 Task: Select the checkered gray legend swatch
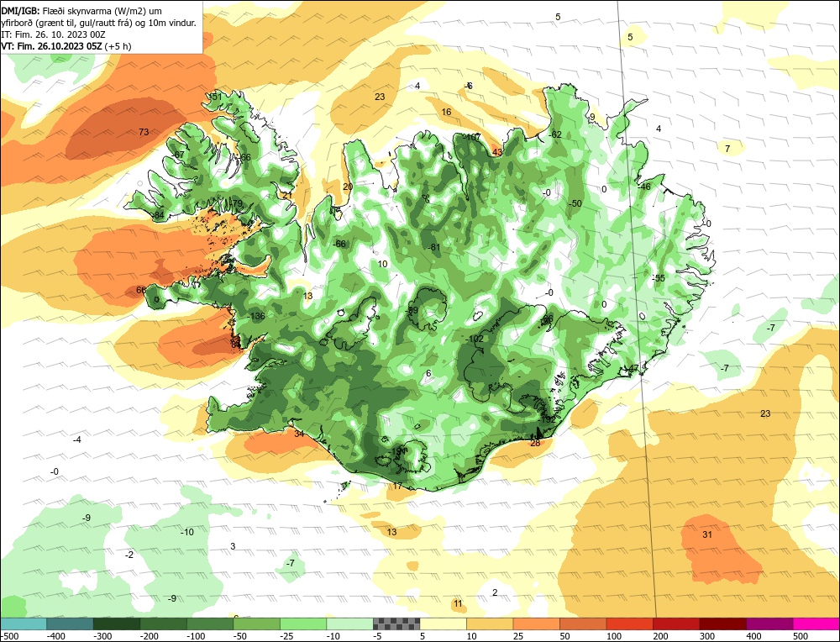tap(396, 624)
